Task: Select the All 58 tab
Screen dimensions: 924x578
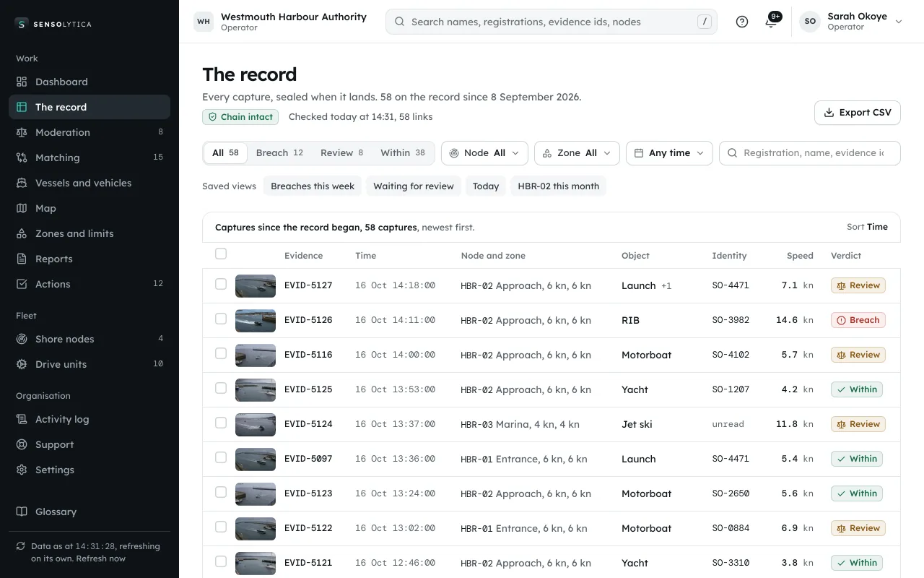Action: coord(225,153)
